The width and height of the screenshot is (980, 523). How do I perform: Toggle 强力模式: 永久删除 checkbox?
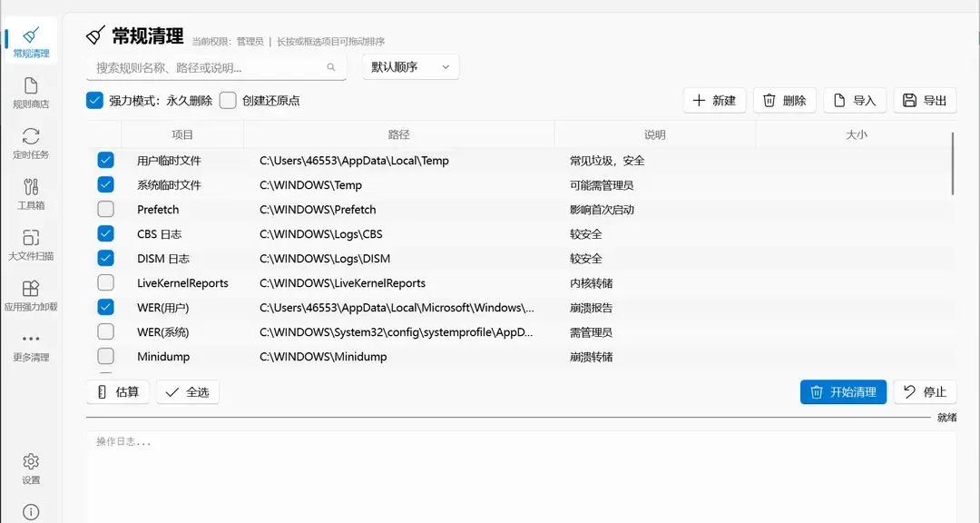point(94,100)
